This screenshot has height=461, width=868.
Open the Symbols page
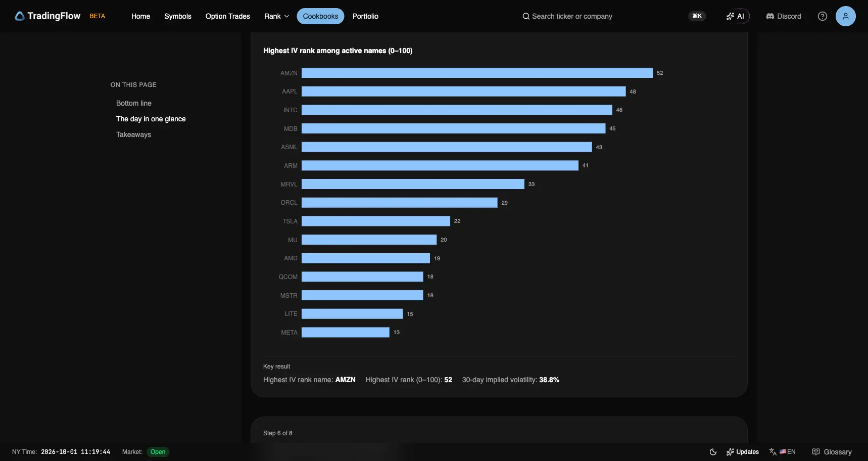pyautogui.click(x=178, y=16)
